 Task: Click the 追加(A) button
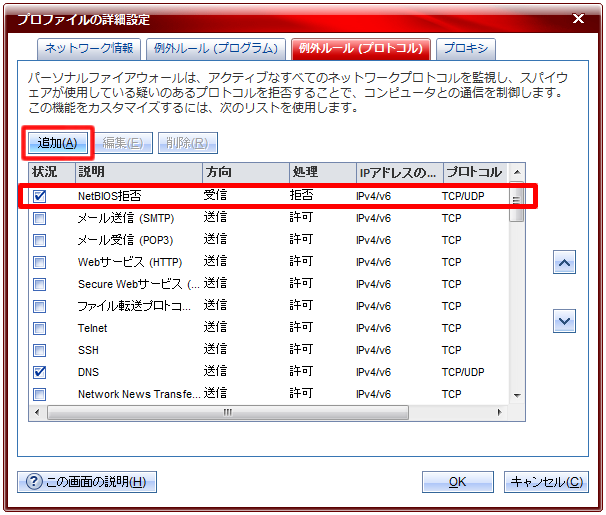pos(57,143)
